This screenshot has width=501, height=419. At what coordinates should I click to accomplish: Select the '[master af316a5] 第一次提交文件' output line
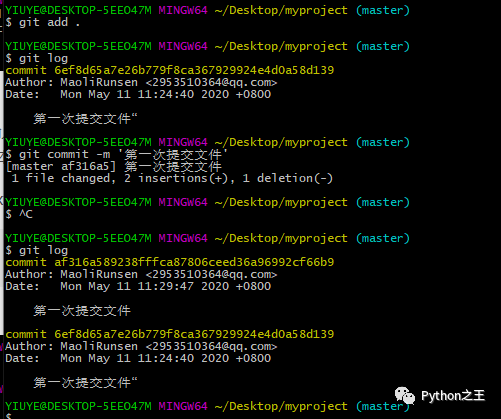(x=114, y=166)
